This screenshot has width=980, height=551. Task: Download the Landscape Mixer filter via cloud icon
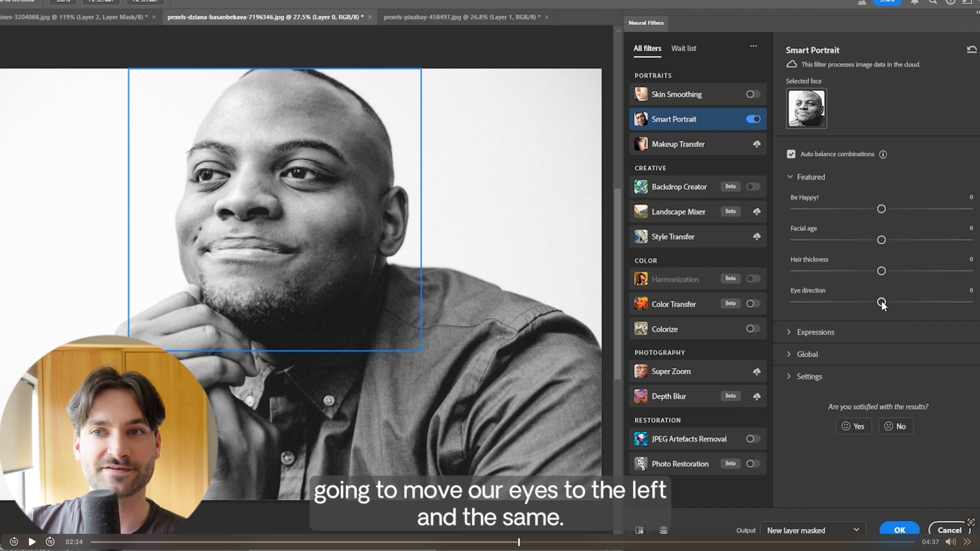(x=756, y=212)
